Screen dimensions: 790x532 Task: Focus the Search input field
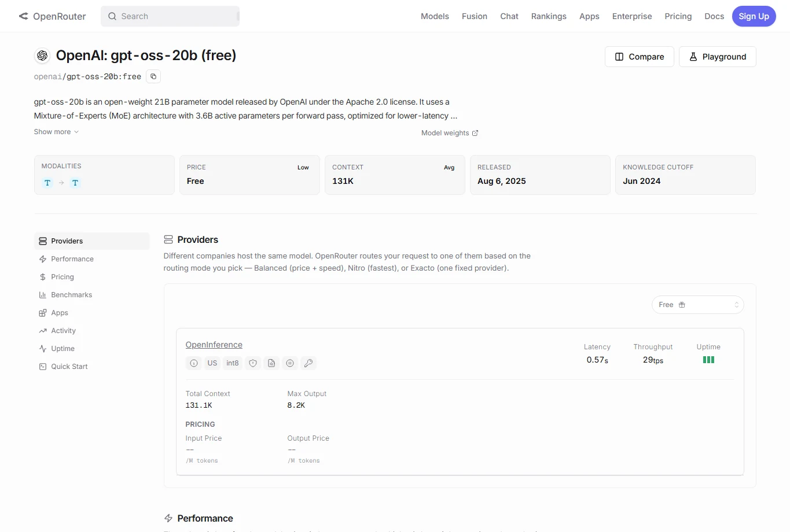click(x=170, y=16)
